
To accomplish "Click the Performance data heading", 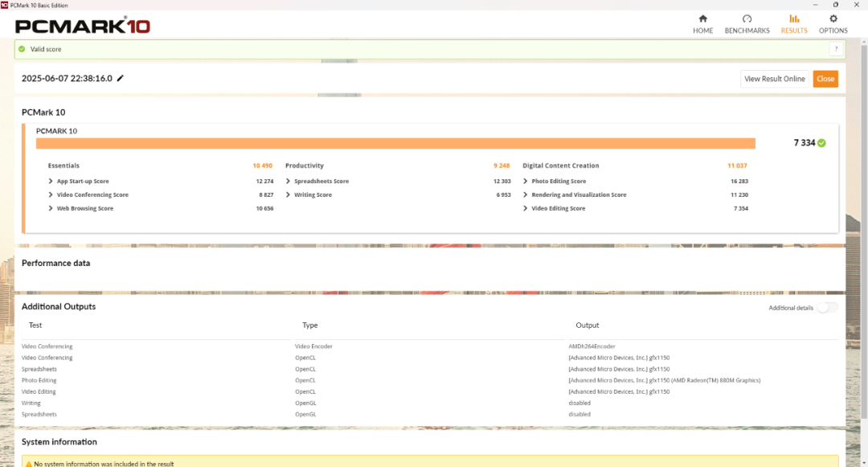I will point(56,263).
